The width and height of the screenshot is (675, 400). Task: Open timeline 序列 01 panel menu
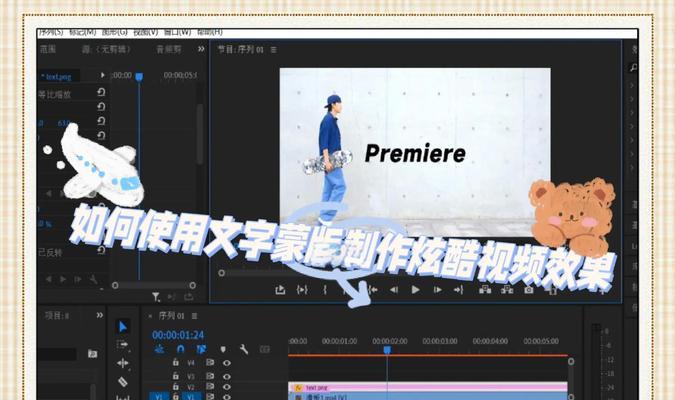[x=195, y=316]
